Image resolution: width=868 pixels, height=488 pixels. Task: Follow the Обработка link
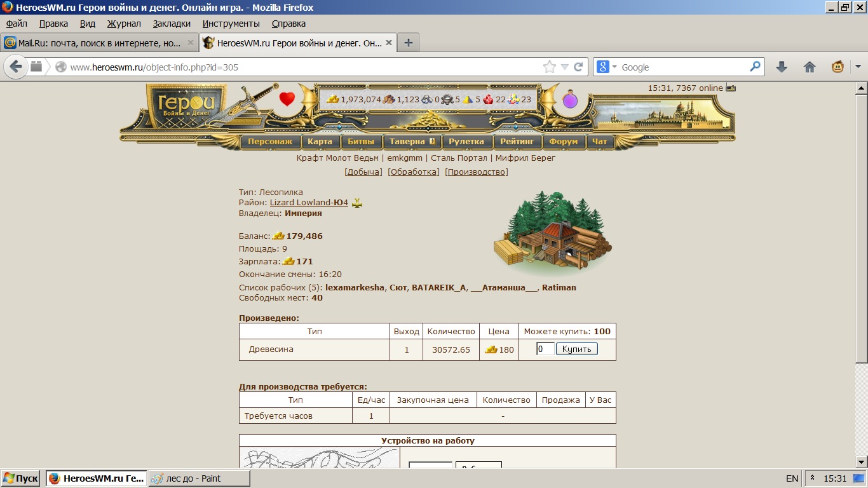pos(414,172)
